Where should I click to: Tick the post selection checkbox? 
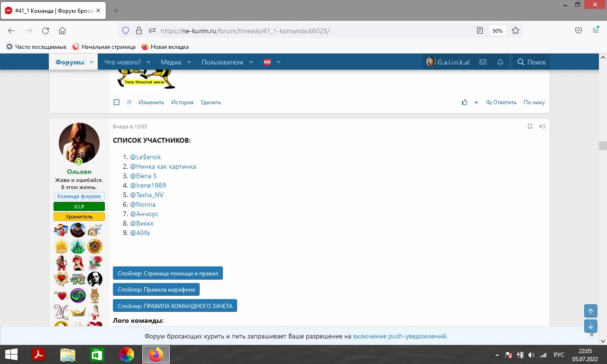(x=117, y=102)
